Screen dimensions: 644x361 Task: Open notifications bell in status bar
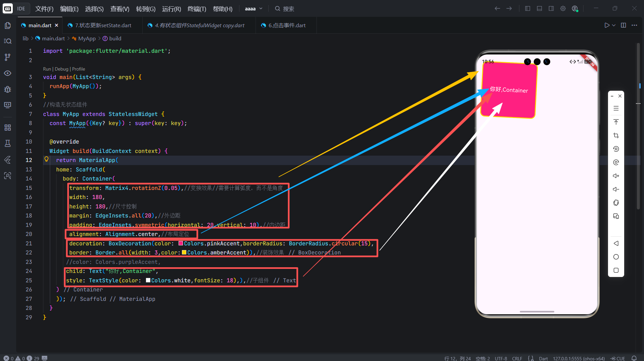tap(634, 358)
